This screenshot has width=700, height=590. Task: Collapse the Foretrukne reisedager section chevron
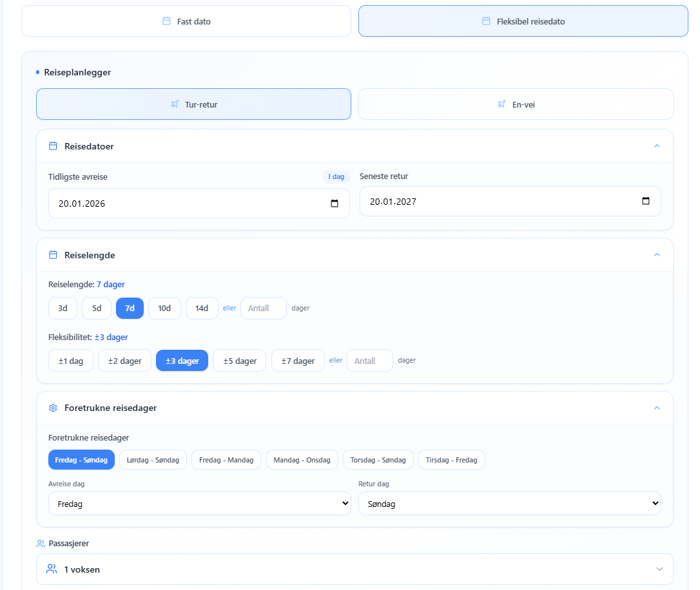[657, 408]
